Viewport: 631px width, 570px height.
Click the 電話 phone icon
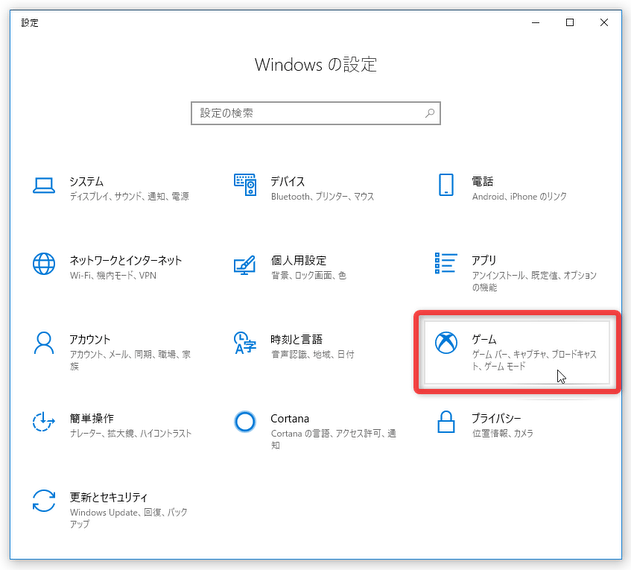(x=446, y=185)
